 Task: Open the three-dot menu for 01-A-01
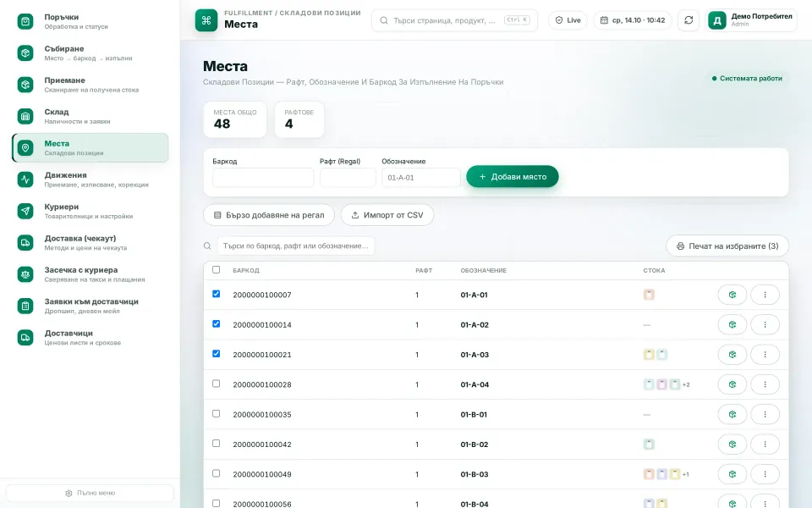(765, 295)
